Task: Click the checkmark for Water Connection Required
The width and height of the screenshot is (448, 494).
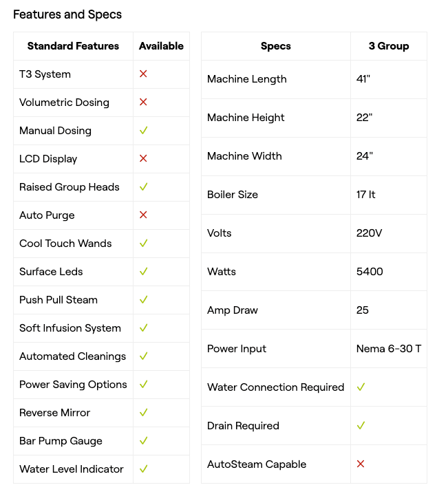Action: point(361,387)
